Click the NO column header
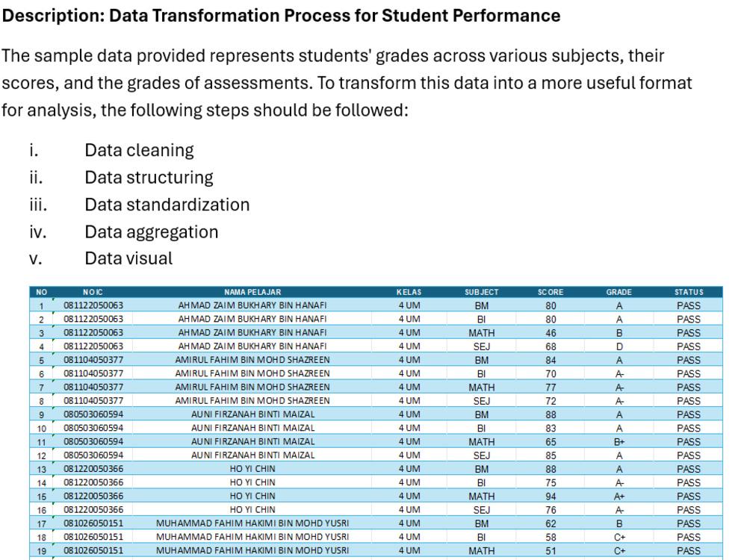The height and width of the screenshot is (560, 747). [x=41, y=292]
